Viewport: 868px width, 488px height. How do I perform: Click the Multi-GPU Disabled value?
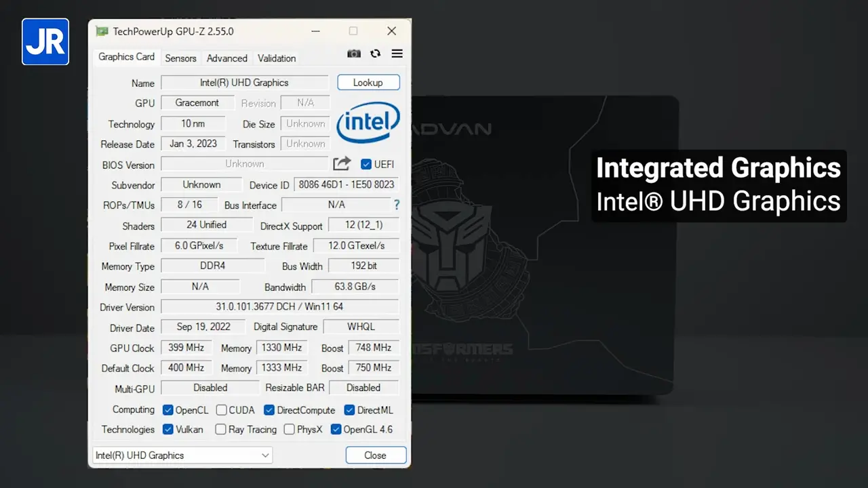tap(210, 388)
